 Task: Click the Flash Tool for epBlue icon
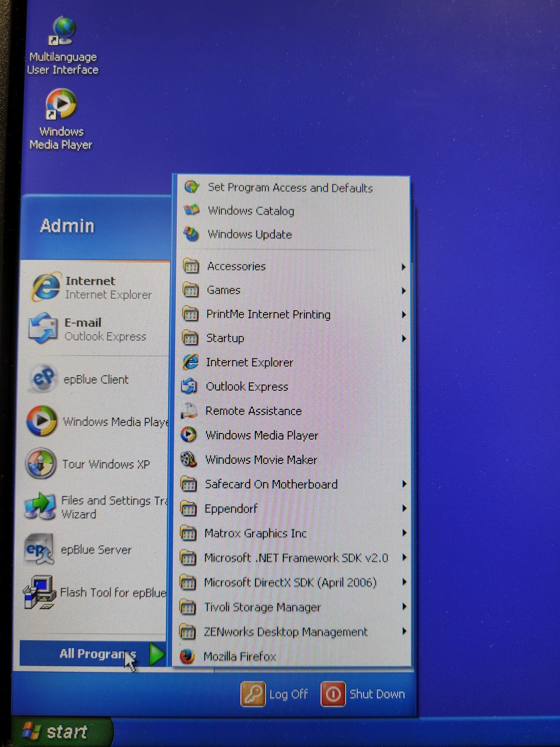point(39,592)
